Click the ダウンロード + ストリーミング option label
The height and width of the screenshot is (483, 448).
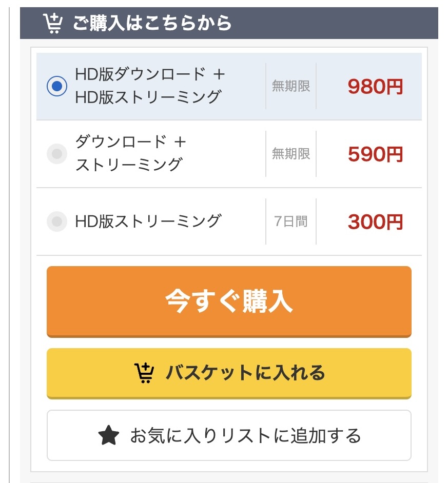point(130,153)
